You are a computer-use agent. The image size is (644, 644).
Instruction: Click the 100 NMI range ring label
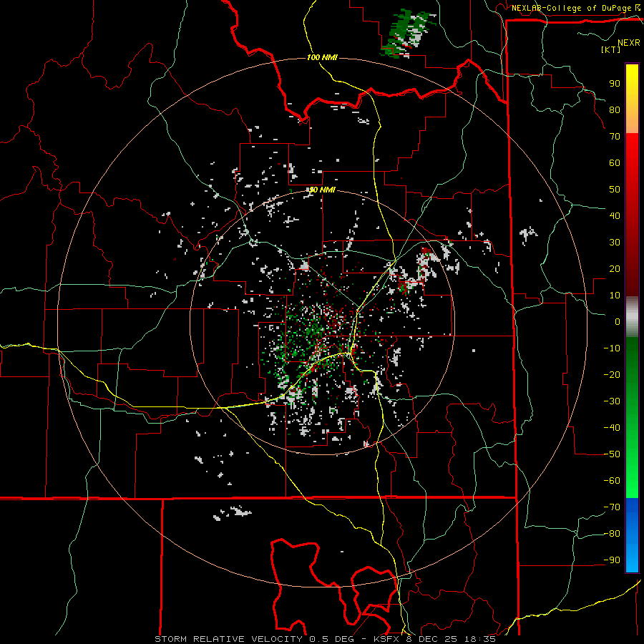click(322, 57)
